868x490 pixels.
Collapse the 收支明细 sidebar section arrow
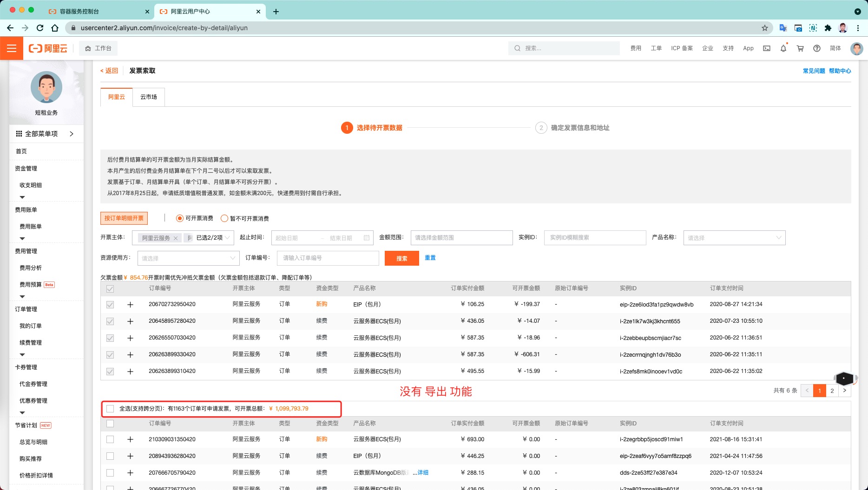22,197
